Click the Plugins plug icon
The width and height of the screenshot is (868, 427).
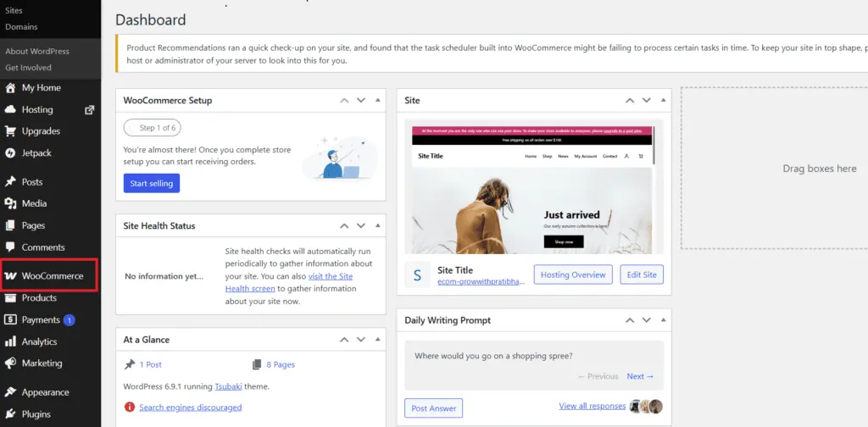click(x=10, y=414)
